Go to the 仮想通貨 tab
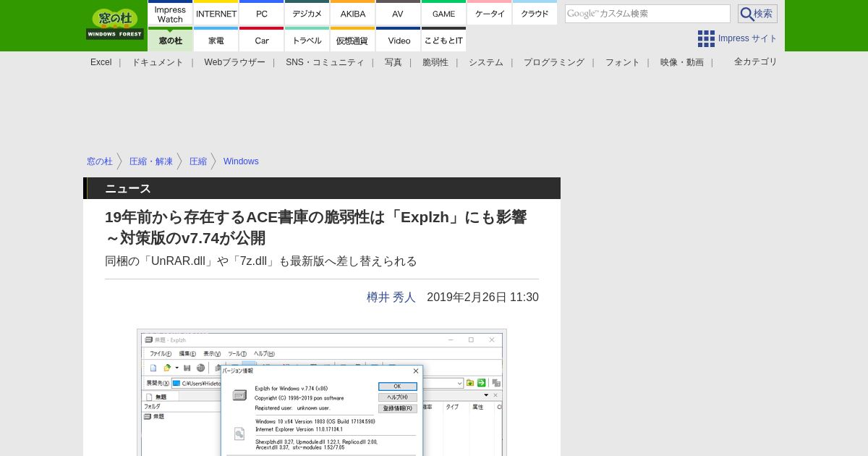The width and height of the screenshot is (868, 456). (352, 41)
